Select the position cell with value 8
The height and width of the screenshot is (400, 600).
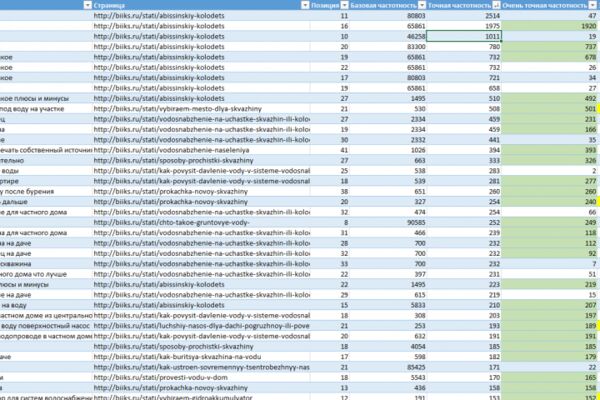point(329,222)
